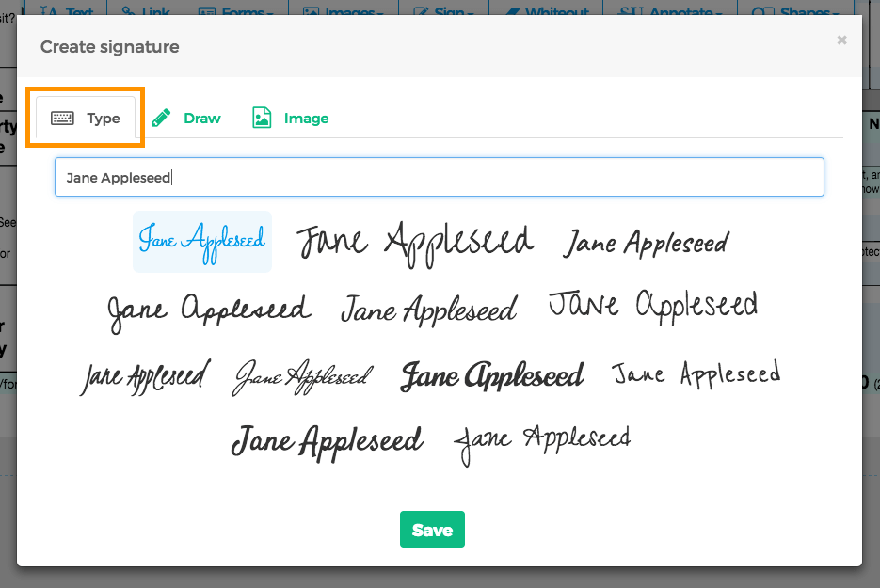Click the Jane Appleseed name text field
The image size is (880, 588).
pyautogui.click(x=439, y=177)
